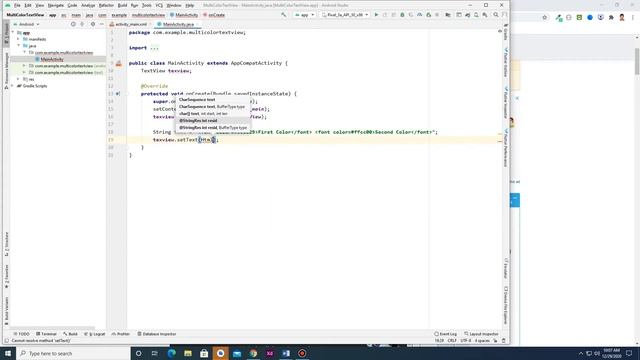Select MainActivity in project tree
Screen dimensions: 640x360
click(x=52, y=59)
